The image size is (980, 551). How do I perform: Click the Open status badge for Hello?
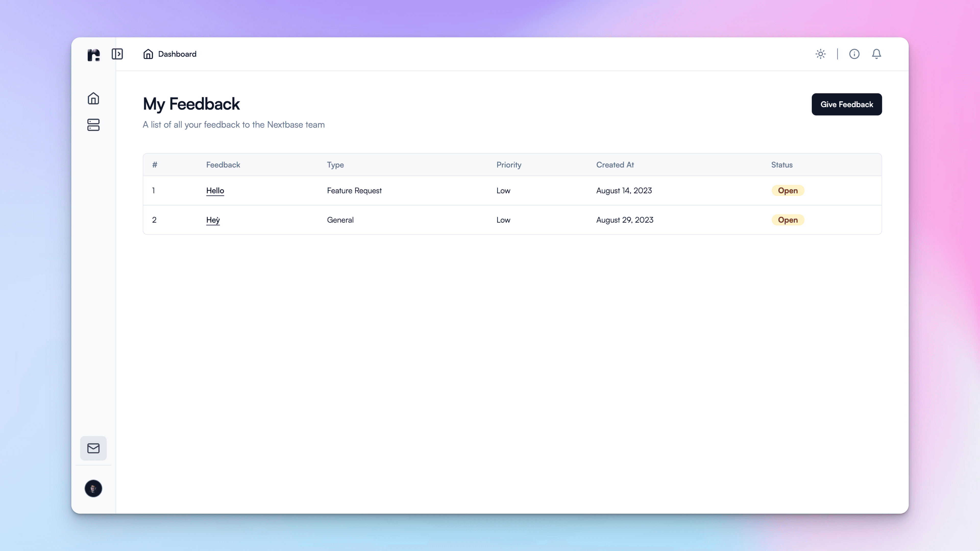click(x=788, y=191)
